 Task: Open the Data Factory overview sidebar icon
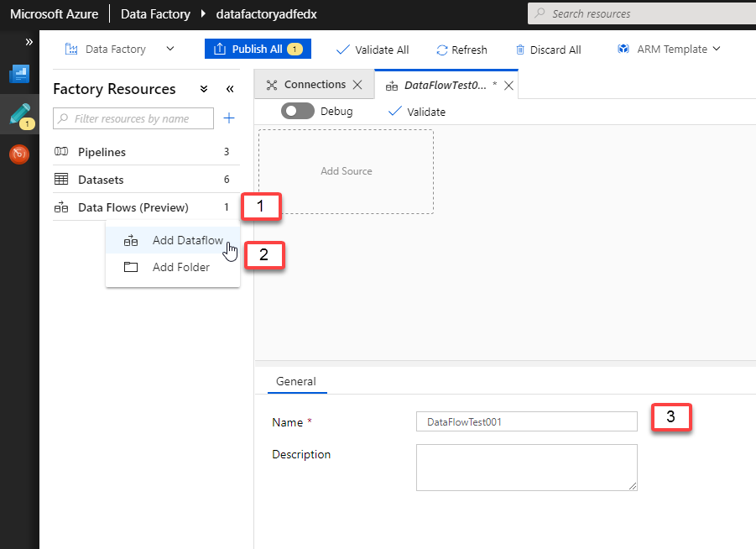coord(19,75)
